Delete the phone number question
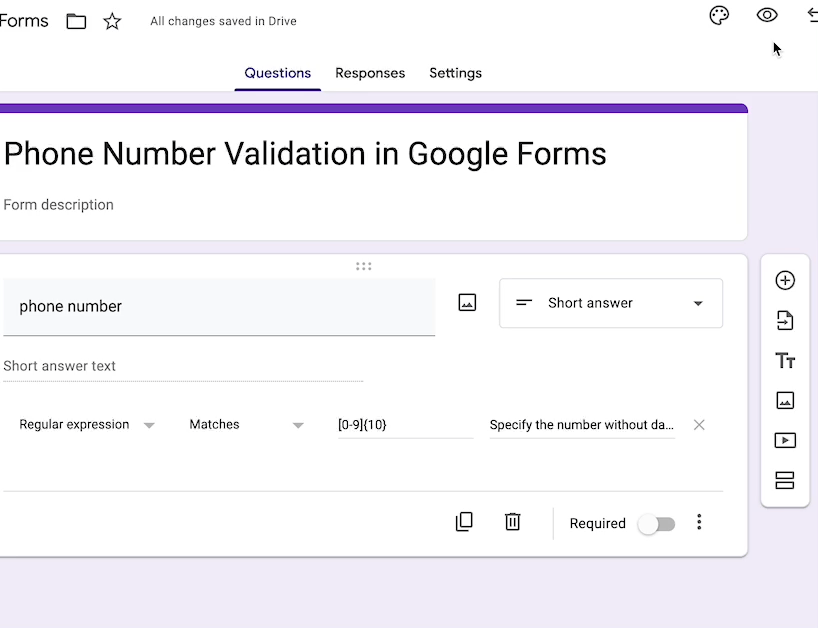The image size is (818, 628). 512,522
